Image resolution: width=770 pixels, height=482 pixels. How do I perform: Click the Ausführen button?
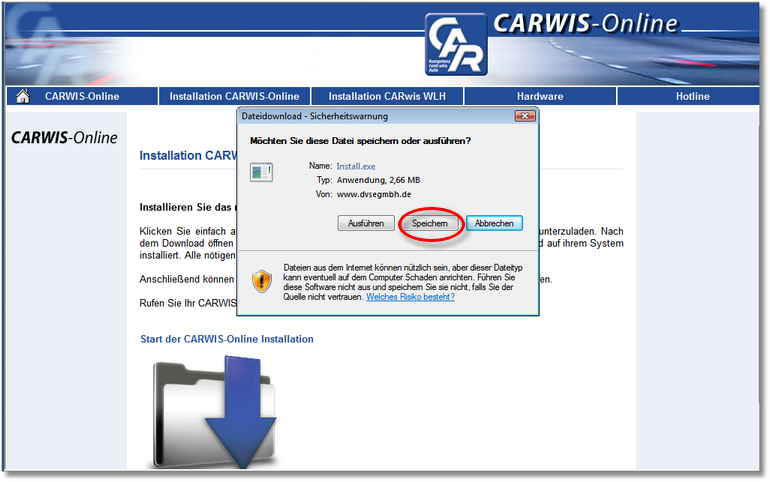(366, 223)
